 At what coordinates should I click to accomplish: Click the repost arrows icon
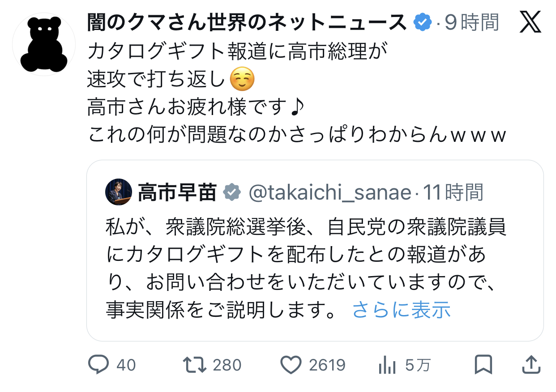click(195, 365)
